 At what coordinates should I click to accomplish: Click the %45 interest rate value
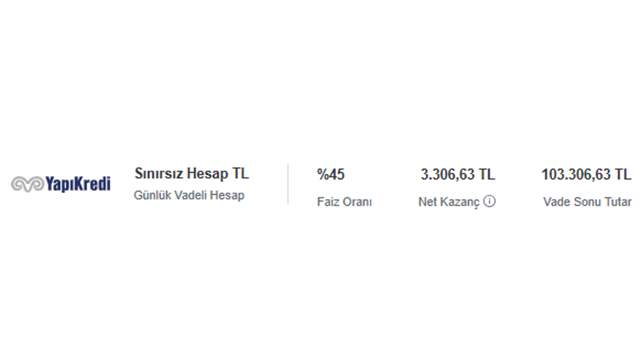point(331,174)
